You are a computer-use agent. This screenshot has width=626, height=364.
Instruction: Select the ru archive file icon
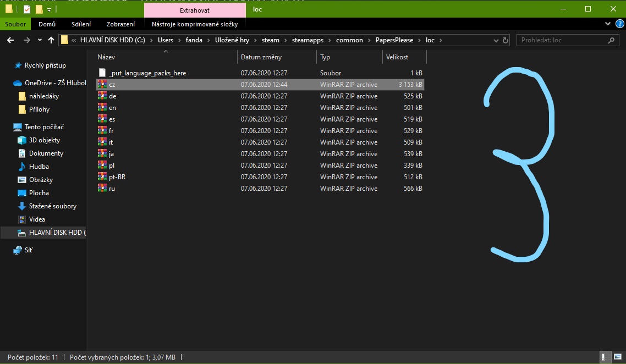(102, 189)
